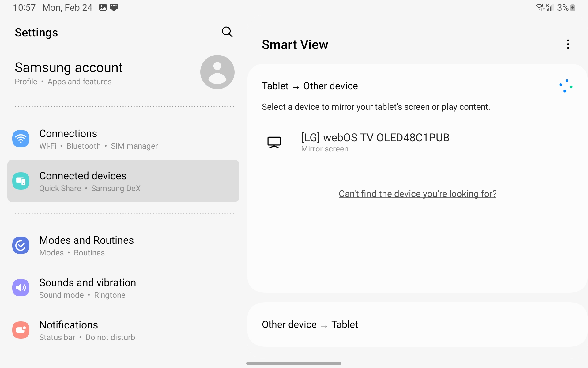The width and height of the screenshot is (588, 368).
Task: Tap the TV monitor icon for LG device
Action: point(274,142)
